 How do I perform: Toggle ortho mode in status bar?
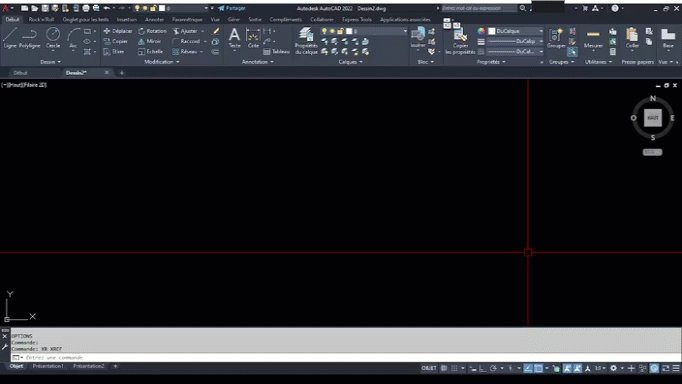[483, 368]
